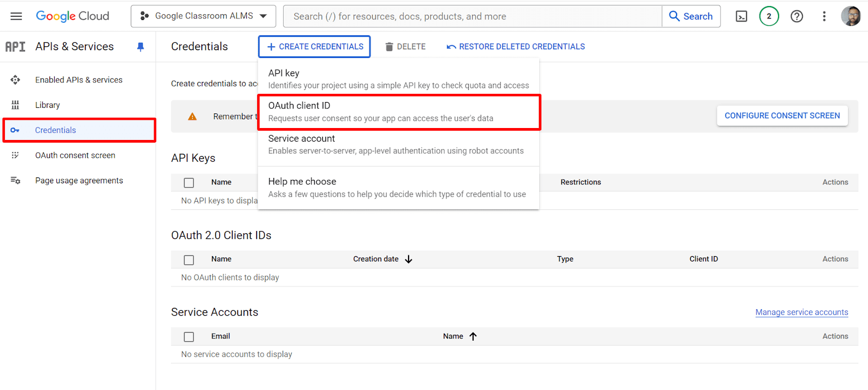
Task: Toggle the pin icon next to APIs & Services
Action: pyautogui.click(x=141, y=47)
